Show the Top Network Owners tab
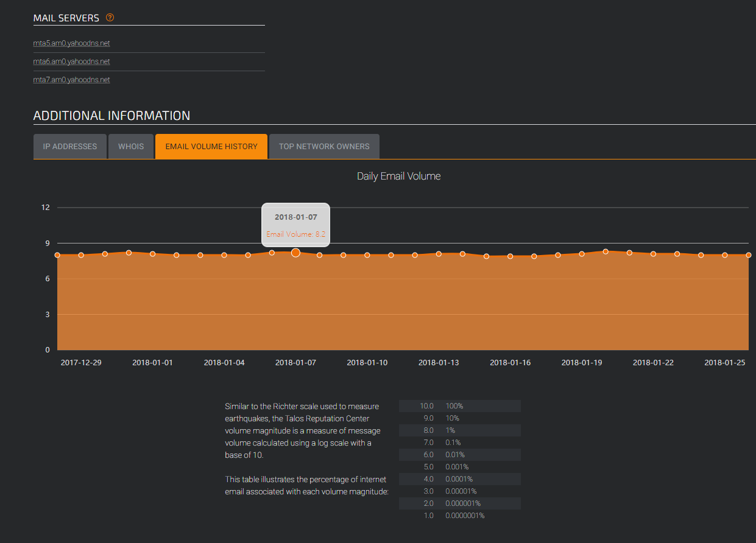756x543 pixels. [324, 147]
